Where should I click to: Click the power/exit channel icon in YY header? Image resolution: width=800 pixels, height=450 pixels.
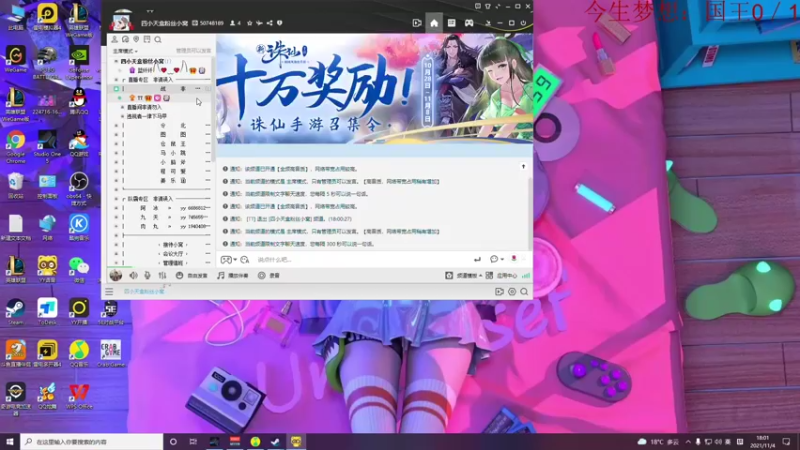pyautogui.click(x=523, y=23)
